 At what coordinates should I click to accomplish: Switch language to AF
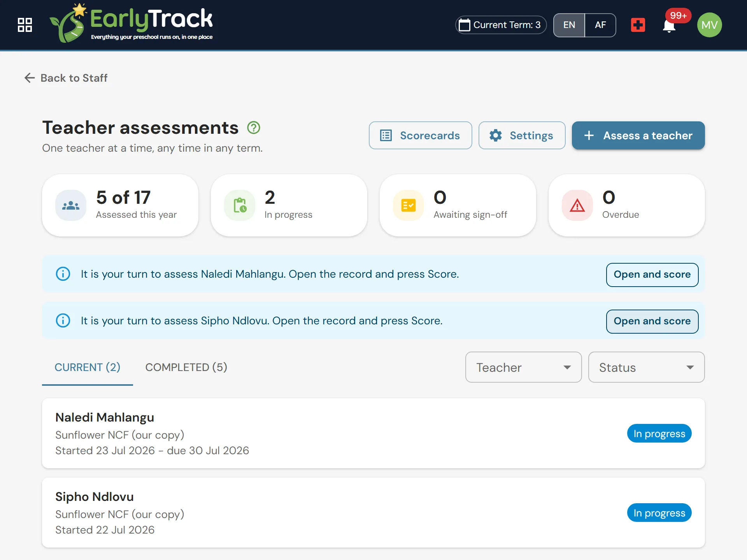(x=600, y=25)
